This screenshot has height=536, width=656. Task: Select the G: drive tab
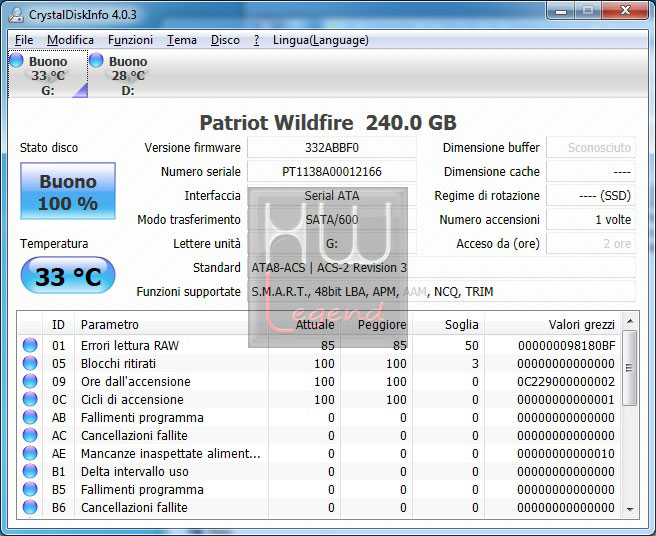point(48,74)
